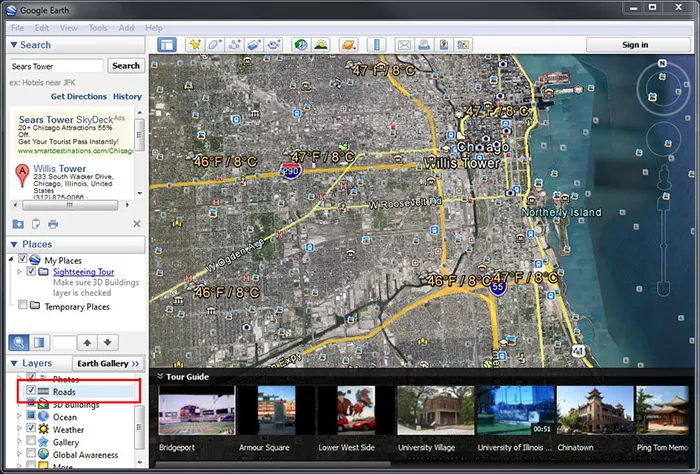Viewport: 700px width, 474px height.
Task: Click the red A marker for Willis Tower
Action: click(x=22, y=175)
